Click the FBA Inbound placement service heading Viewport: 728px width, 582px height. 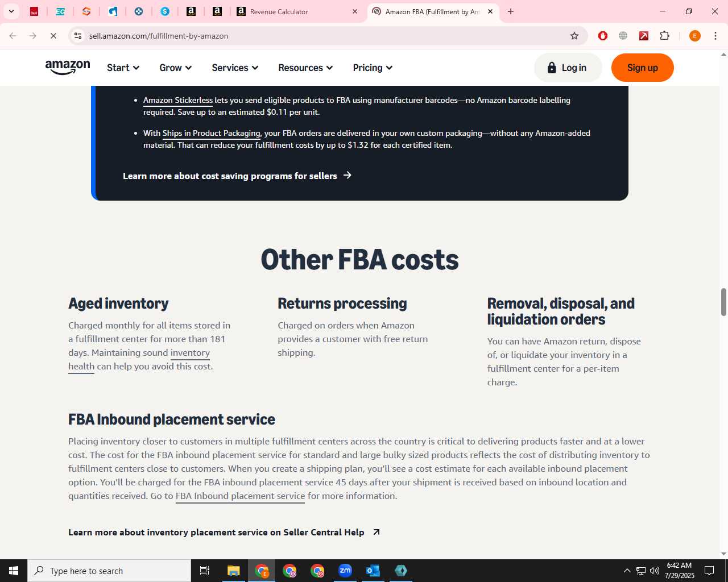click(x=171, y=419)
